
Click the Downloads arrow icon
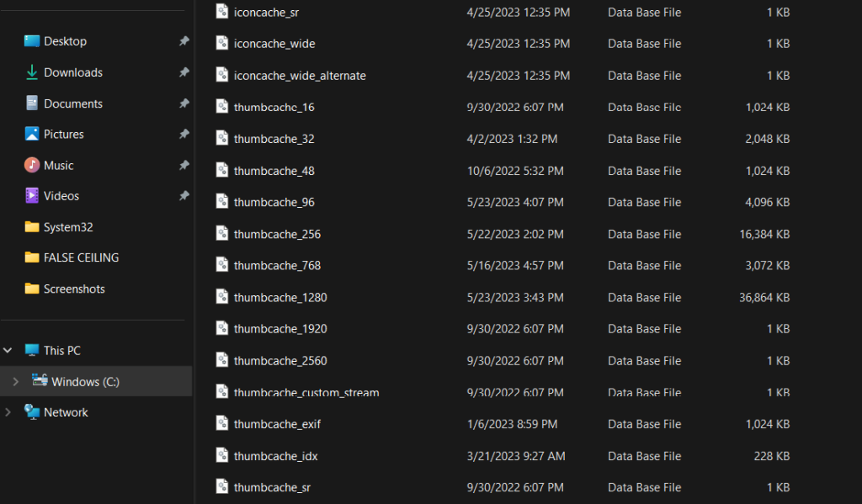32,72
